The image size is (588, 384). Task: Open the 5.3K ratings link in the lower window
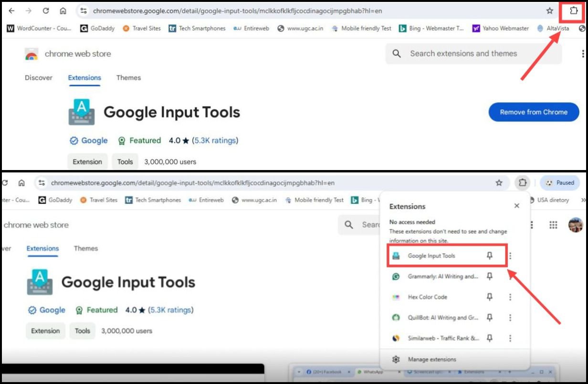(x=171, y=310)
